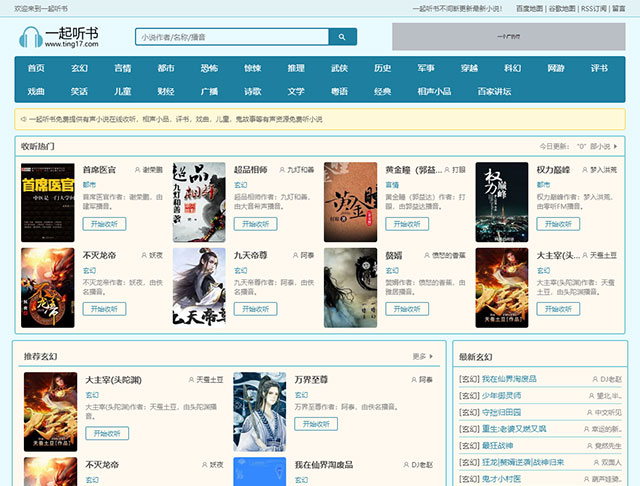Open the 权力巅峰 cover image
The image size is (640, 486).
click(501, 202)
